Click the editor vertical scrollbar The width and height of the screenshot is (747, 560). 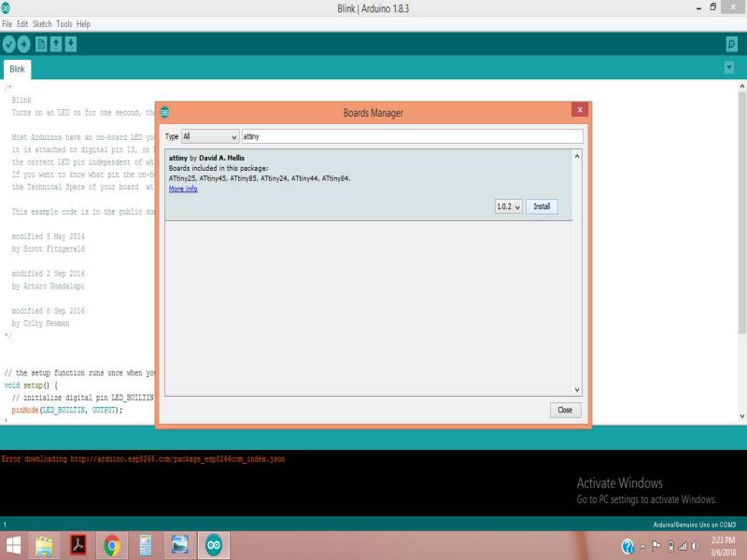(741, 213)
